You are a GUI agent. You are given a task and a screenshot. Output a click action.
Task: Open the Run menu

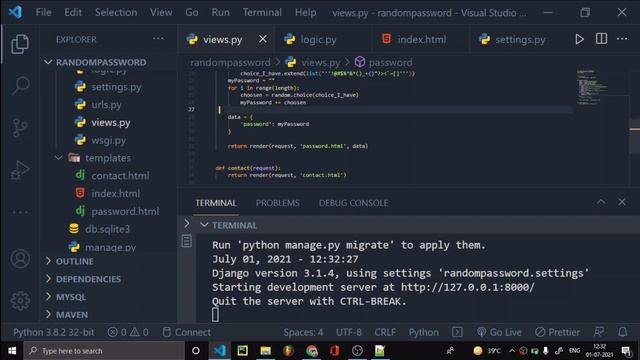(220, 13)
